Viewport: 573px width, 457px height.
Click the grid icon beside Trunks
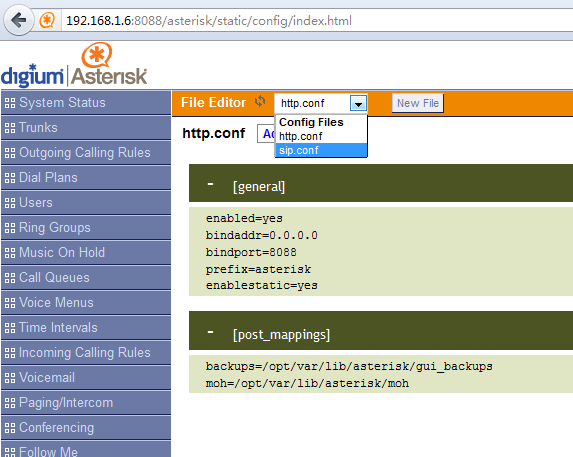tap(10, 128)
